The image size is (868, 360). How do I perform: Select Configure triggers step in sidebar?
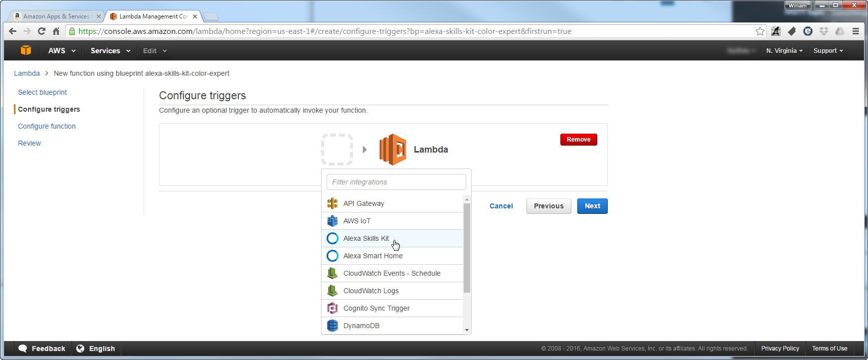(49, 109)
